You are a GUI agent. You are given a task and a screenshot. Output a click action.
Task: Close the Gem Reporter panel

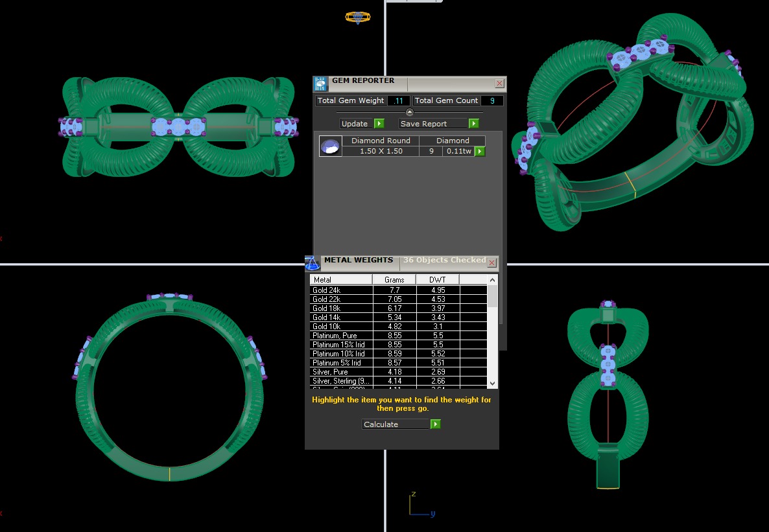(499, 84)
